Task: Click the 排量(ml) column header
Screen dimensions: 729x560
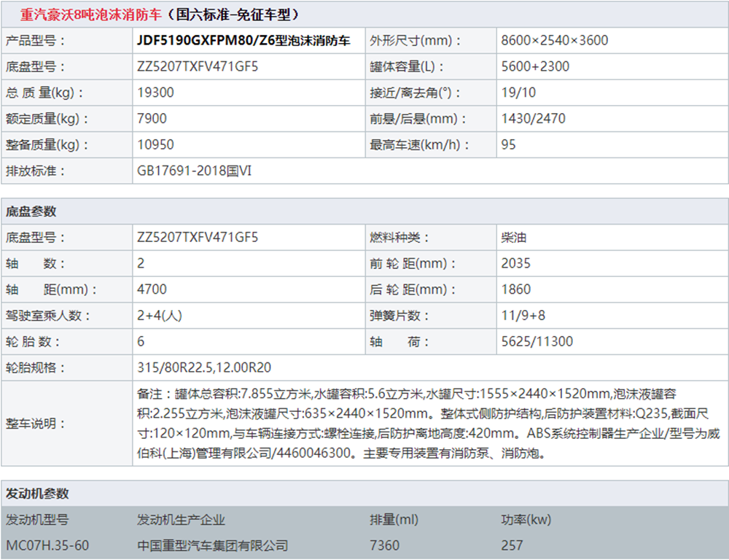Action: coord(394,520)
